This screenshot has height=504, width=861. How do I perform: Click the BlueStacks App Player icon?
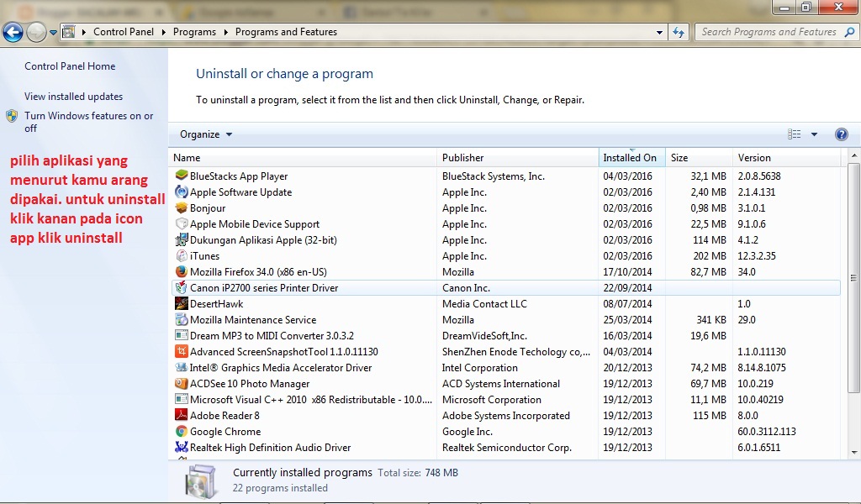[x=182, y=176]
